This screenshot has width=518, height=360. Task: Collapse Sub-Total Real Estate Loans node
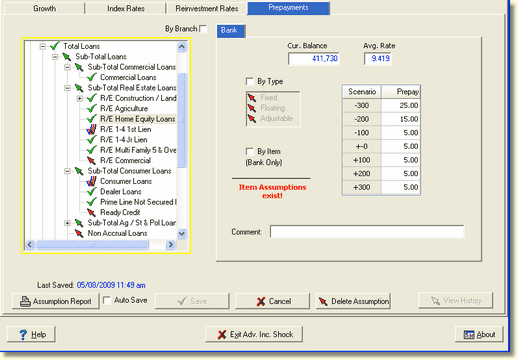[67, 88]
